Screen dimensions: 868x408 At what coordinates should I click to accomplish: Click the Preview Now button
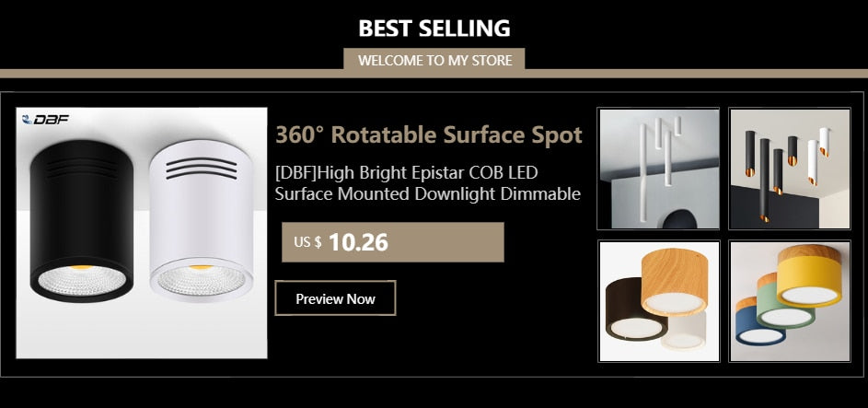coord(335,298)
